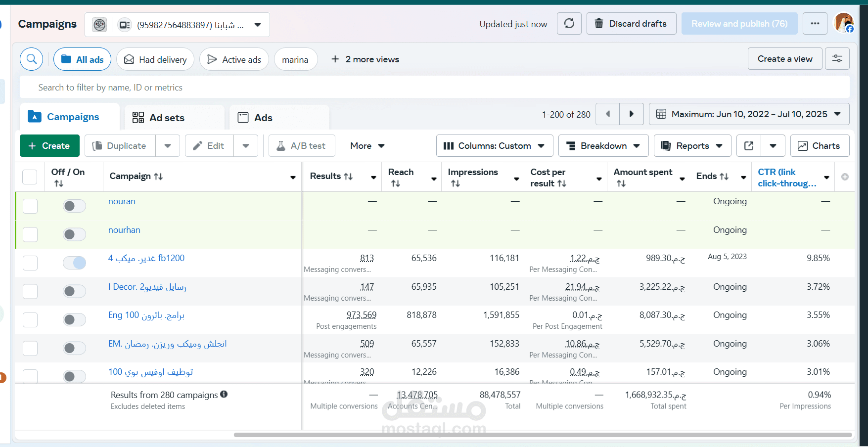Sort the Ends column arrows

[724, 177]
